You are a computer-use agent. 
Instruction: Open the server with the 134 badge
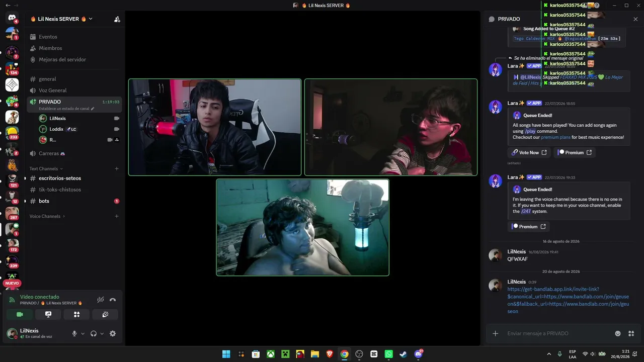(x=12, y=68)
